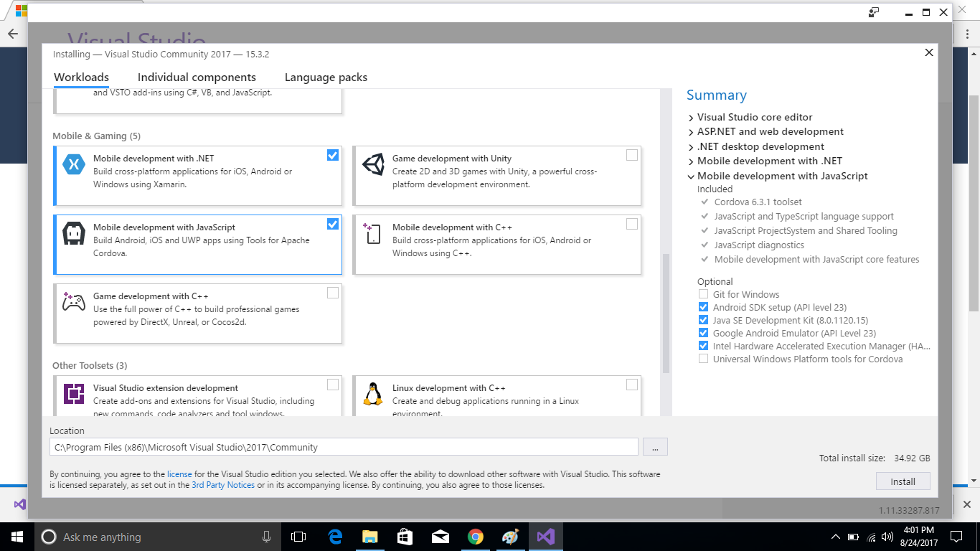Uncheck Android SDK setup (API level 23)
Screen dimensions: 980x551
click(x=703, y=307)
